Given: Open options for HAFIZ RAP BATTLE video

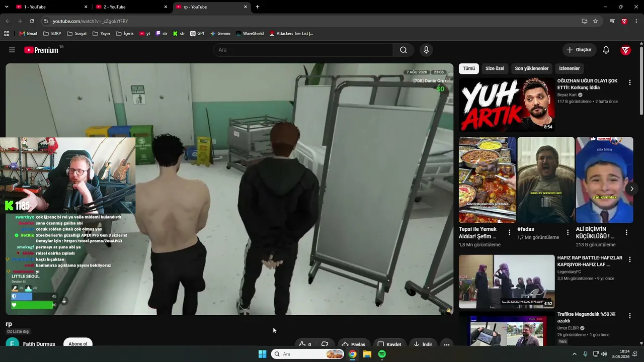Looking at the screenshot, I should (x=629, y=260).
